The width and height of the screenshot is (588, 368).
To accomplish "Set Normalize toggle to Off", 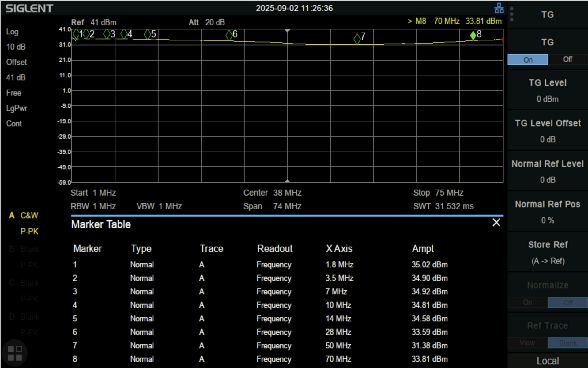I will [567, 302].
